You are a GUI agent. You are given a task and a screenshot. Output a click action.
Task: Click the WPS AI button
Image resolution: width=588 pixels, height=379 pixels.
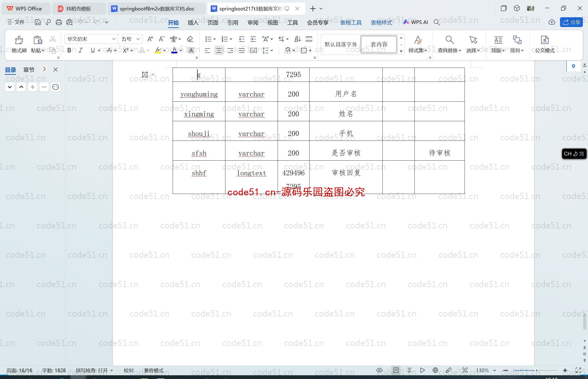tap(416, 22)
